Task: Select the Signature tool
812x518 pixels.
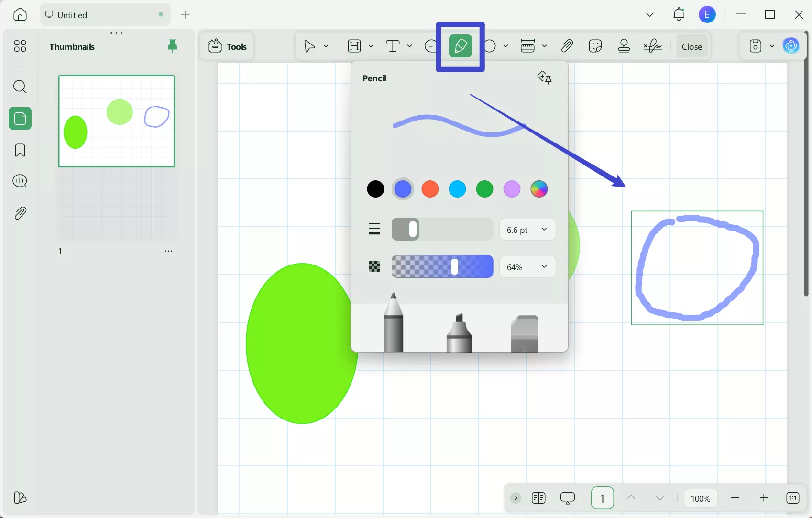Action: pyautogui.click(x=653, y=46)
